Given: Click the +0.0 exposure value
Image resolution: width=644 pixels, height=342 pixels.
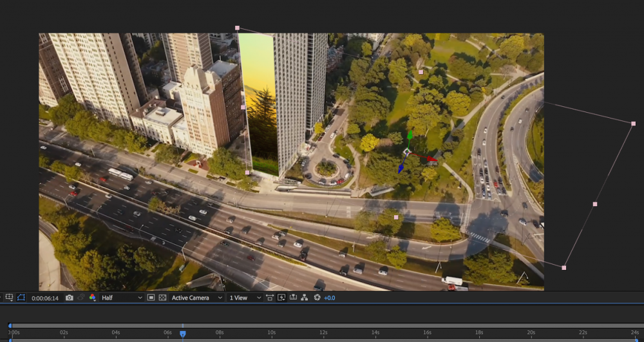Looking at the screenshot, I should click(329, 298).
